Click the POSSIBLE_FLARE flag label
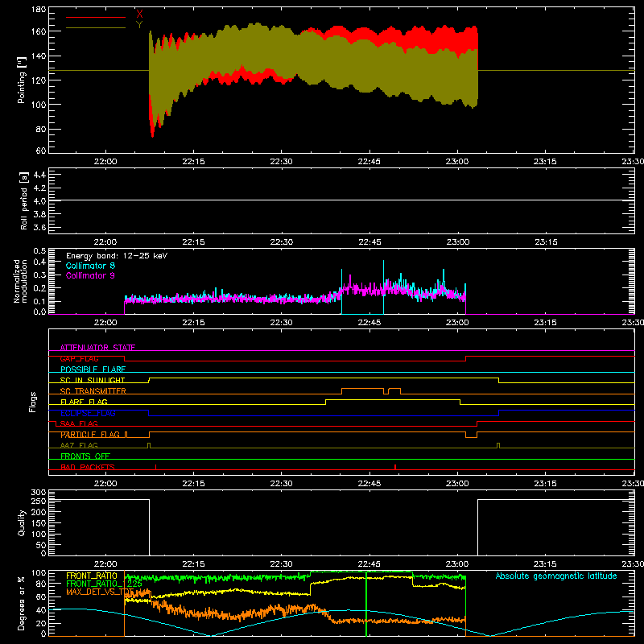This screenshot has height=644, width=644. 93,369
